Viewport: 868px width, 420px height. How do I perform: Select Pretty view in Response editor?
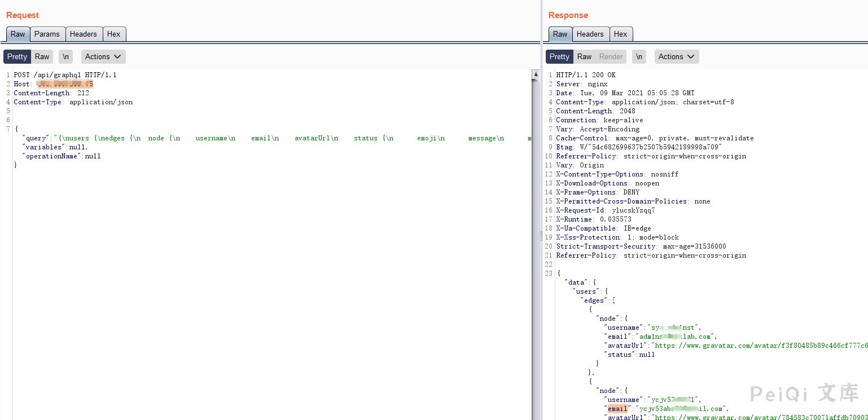(559, 56)
